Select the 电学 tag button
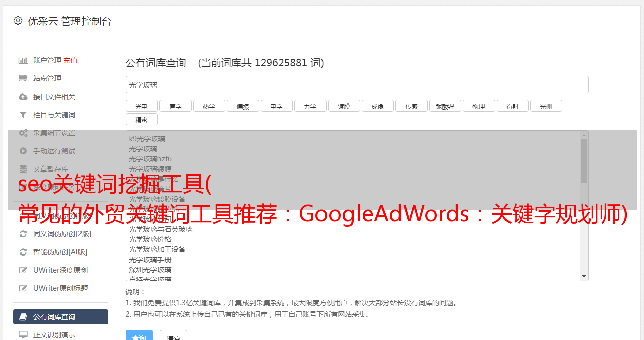 (x=276, y=106)
